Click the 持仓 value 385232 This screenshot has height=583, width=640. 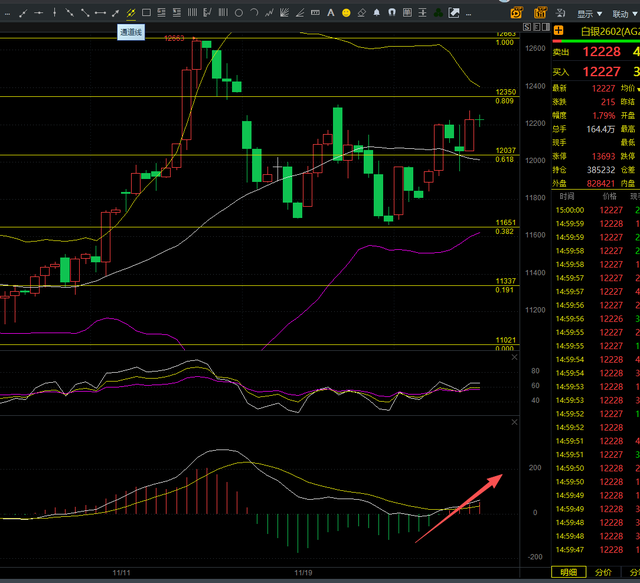tap(601, 170)
